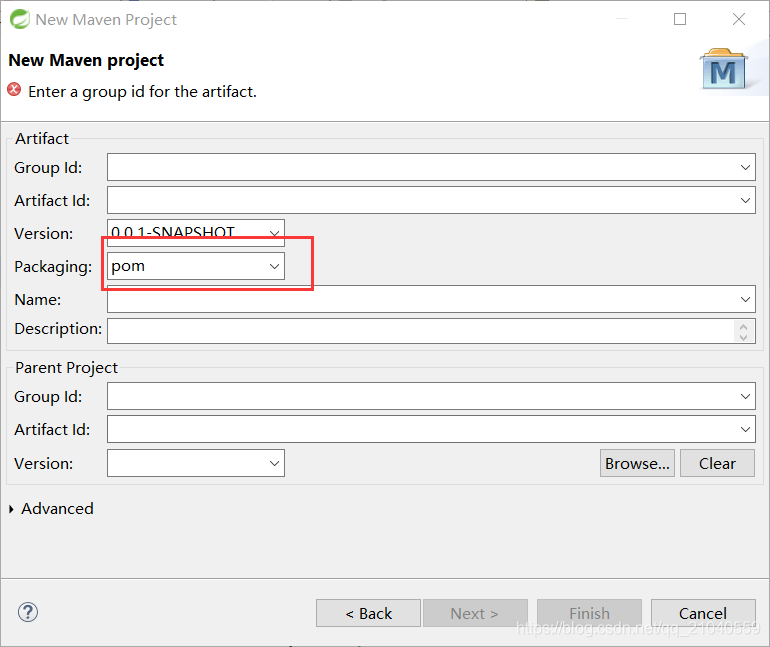Click the Maven M wizard banner icon
The height and width of the screenshot is (647, 770).
pos(723,69)
